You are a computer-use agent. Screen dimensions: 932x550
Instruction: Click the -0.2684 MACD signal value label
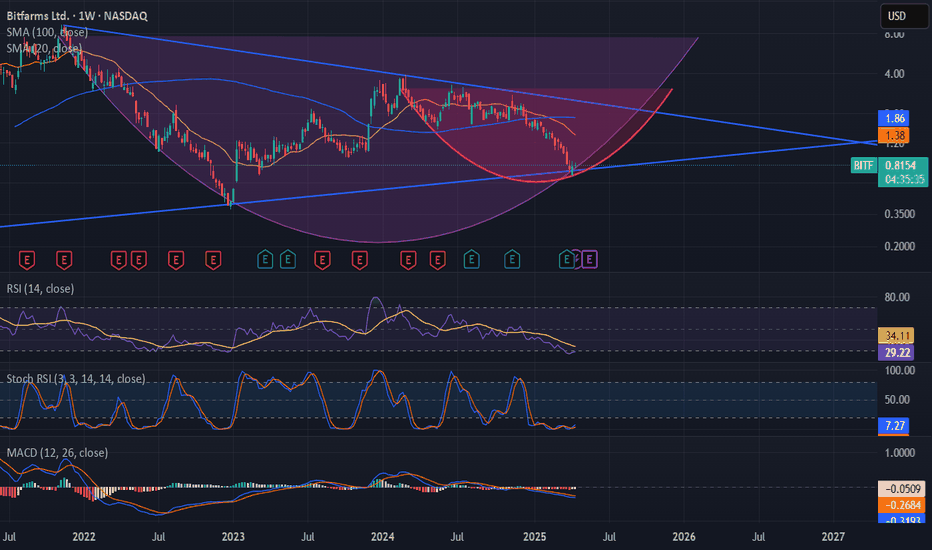coord(902,505)
